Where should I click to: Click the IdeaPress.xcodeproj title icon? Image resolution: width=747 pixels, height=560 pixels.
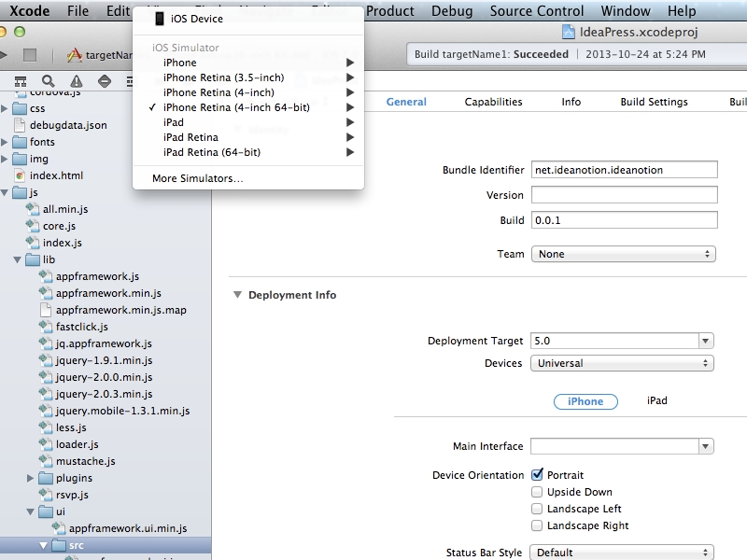coord(569,32)
